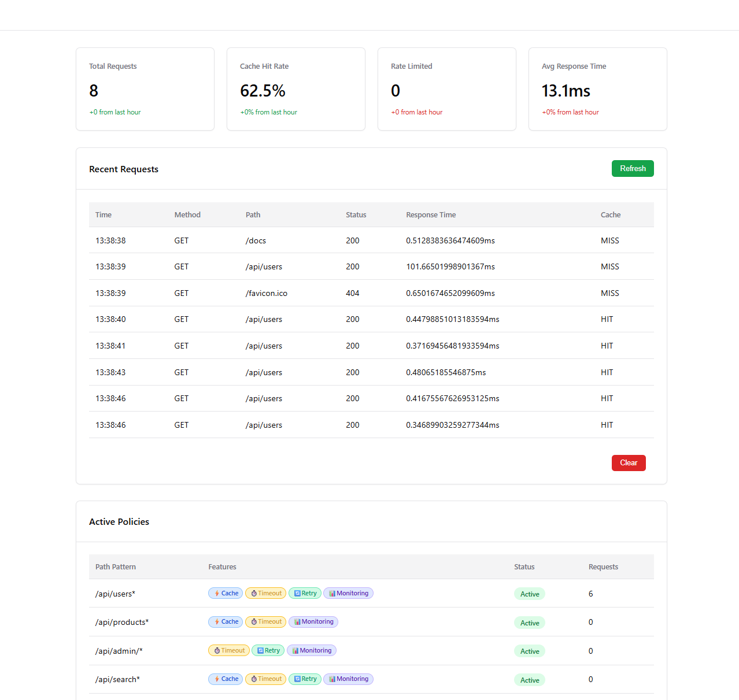Select the /docs path cell
739x700 pixels.
(256, 240)
